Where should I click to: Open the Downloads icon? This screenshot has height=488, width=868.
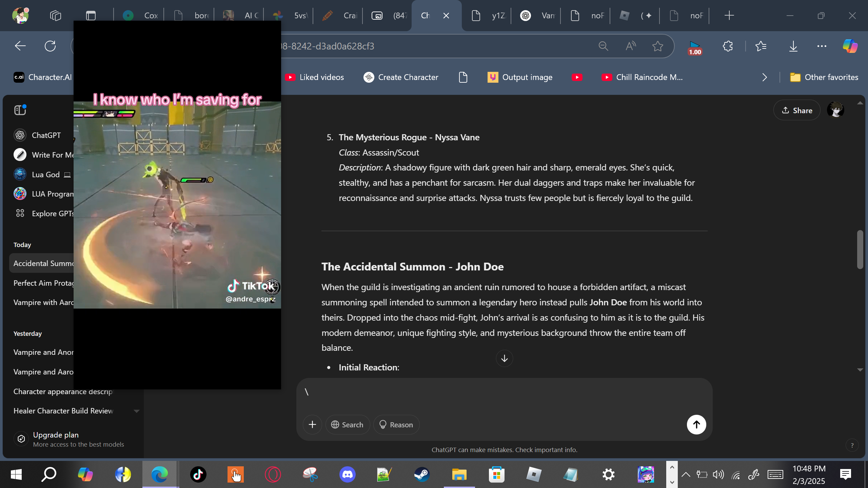[793, 46]
